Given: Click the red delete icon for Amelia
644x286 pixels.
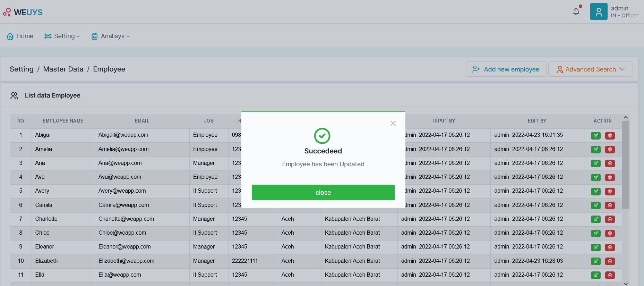Looking at the screenshot, I should click(x=610, y=150).
